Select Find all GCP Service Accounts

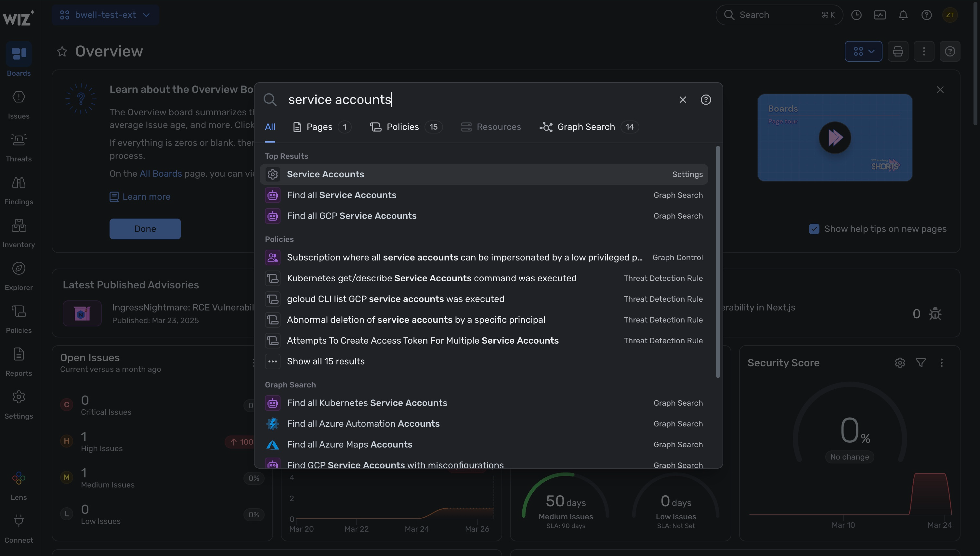484,216
